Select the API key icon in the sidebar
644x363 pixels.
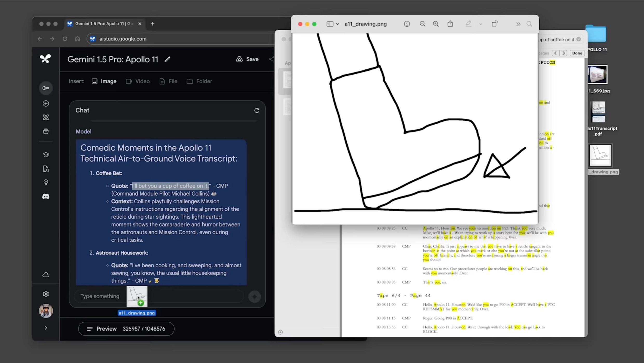coord(46,88)
